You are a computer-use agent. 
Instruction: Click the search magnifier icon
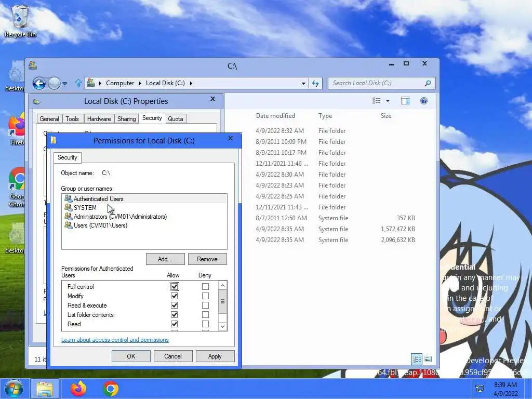tap(428, 83)
